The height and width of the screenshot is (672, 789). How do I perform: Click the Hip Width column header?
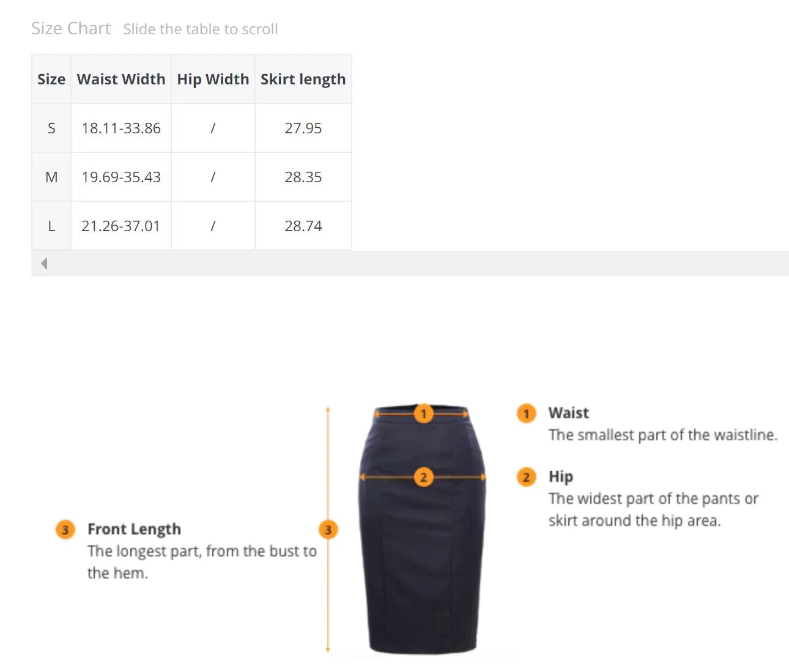point(213,79)
